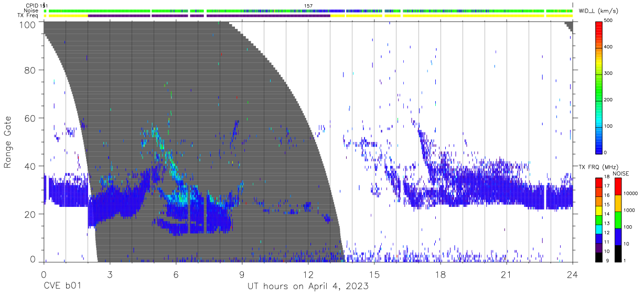This screenshot has height=297, width=644.
Task: Click the '300' label on WID color bar
Action: (x=609, y=73)
